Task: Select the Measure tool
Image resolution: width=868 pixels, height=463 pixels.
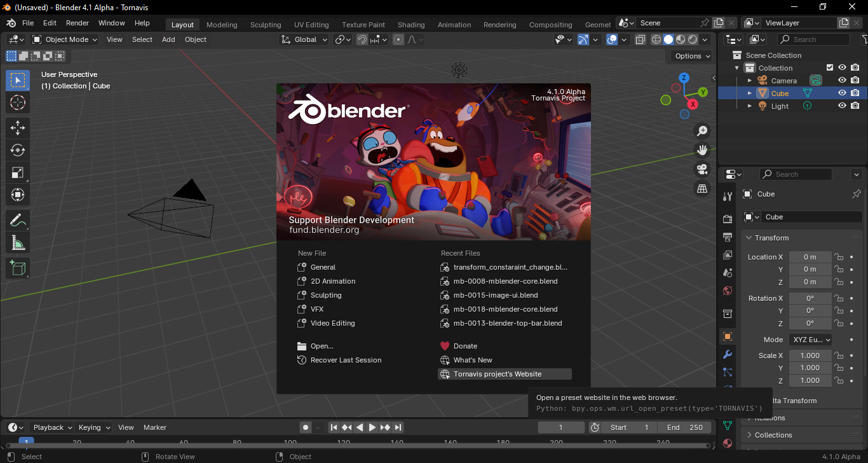Action: coord(18,243)
